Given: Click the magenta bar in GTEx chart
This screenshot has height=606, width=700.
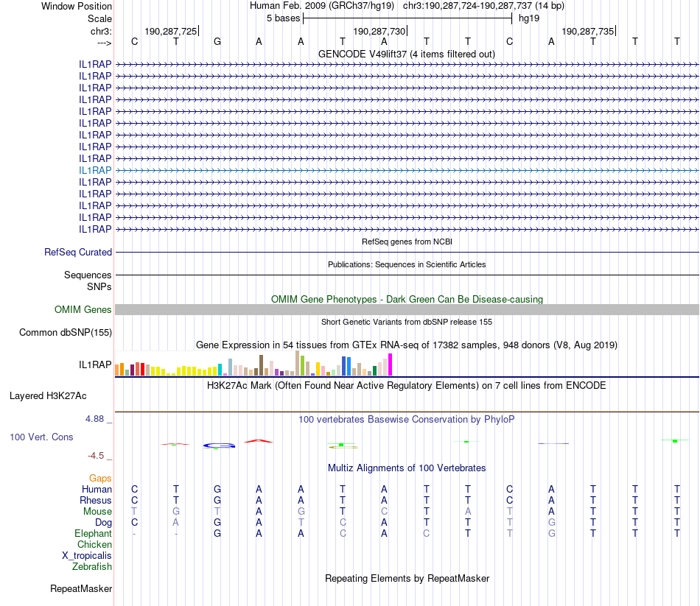Looking at the screenshot, I should click(x=391, y=364).
